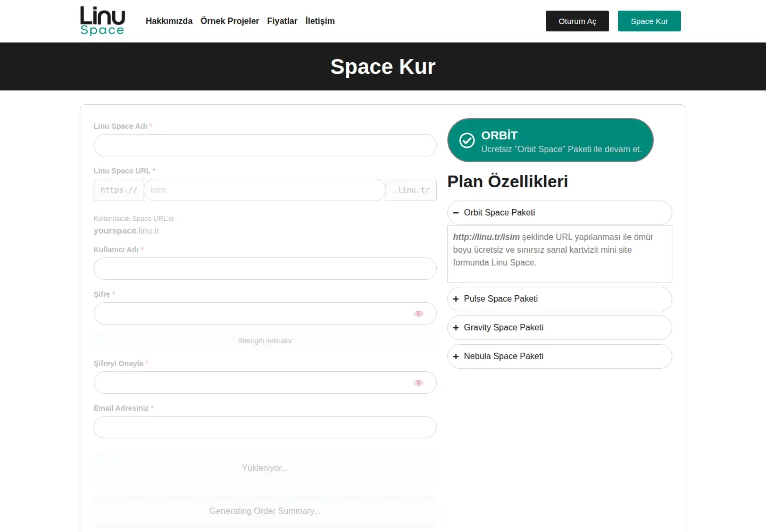Viewport: 766px width, 532px height.
Task: Click the ORBİT checkmark circle icon
Action: pyautogui.click(x=467, y=140)
